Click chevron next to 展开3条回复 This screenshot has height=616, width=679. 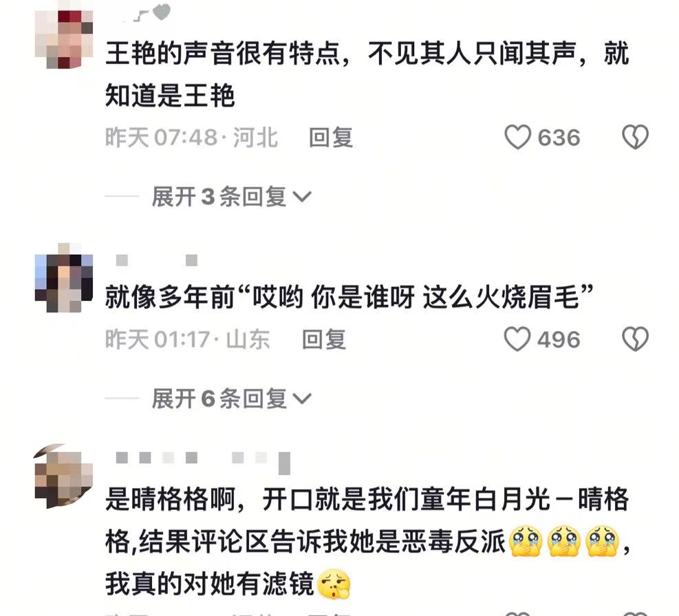click(x=302, y=197)
